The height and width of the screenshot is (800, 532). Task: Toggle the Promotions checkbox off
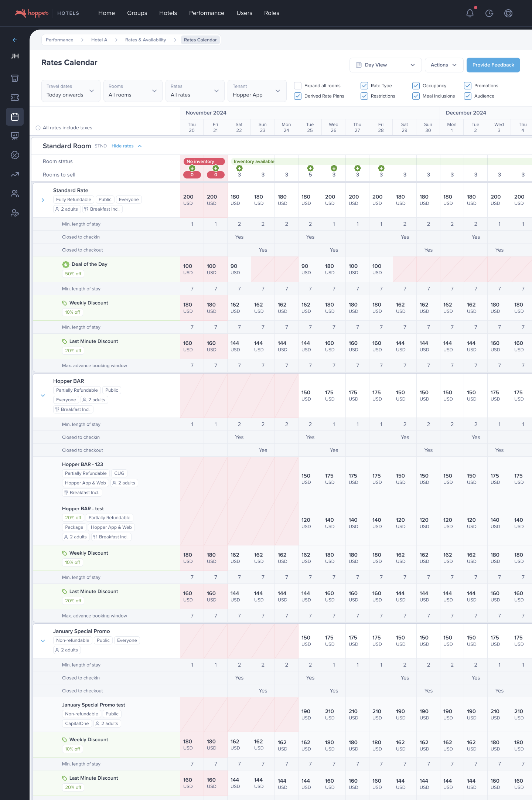tap(468, 86)
